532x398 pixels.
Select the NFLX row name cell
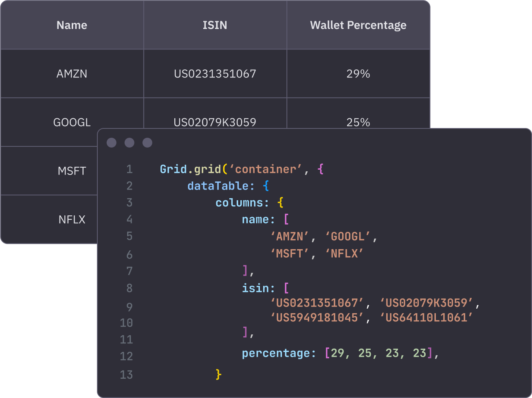click(x=72, y=219)
